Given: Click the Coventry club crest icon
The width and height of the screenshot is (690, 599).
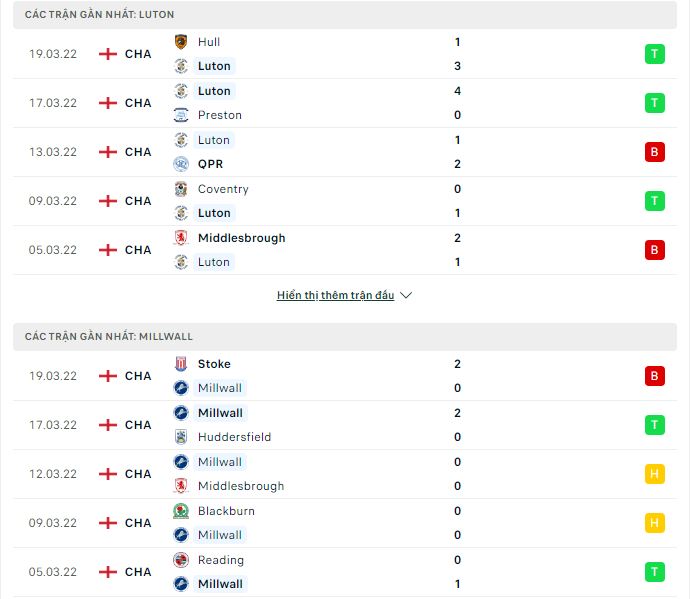Looking at the screenshot, I should pyautogui.click(x=181, y=189).
